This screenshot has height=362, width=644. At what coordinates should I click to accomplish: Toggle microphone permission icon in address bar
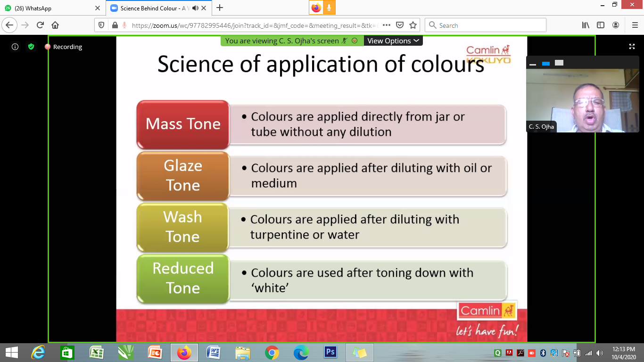[x=124, y=25]
